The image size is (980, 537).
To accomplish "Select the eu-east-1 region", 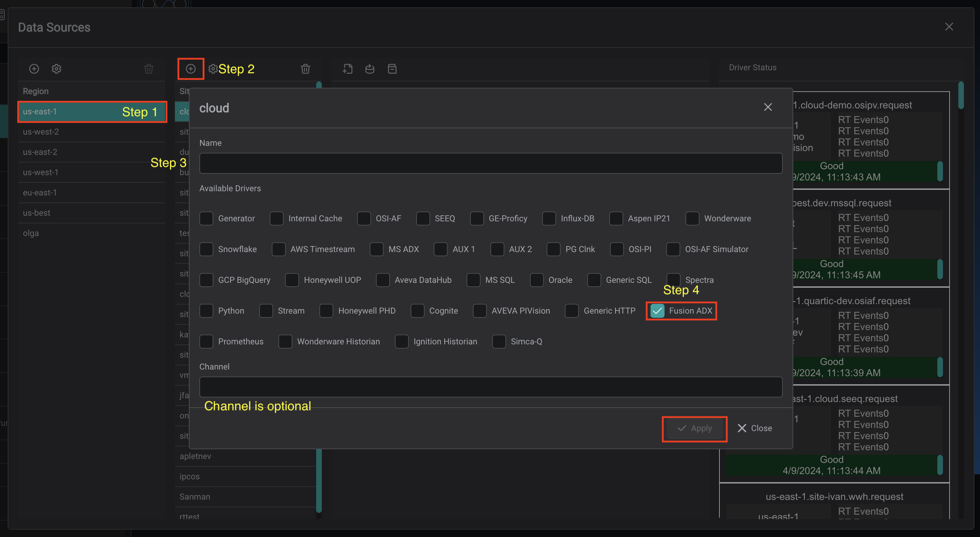I will (x=92, y=193).
